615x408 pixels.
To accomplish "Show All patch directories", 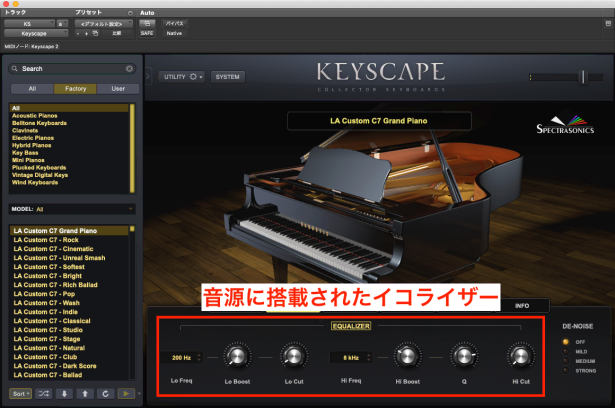I will pos(32,89).
